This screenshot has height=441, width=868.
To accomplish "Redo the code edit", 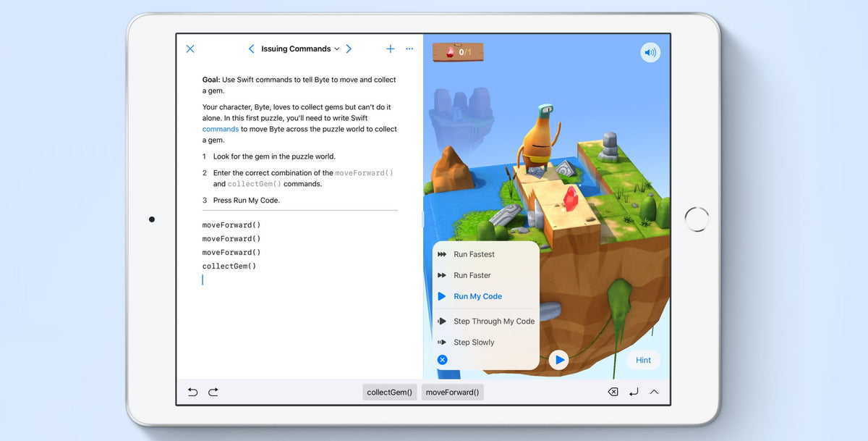I will pos(213,392).
